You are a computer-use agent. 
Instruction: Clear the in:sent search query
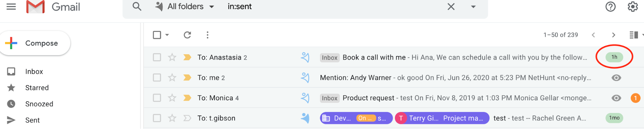(451, 6)
